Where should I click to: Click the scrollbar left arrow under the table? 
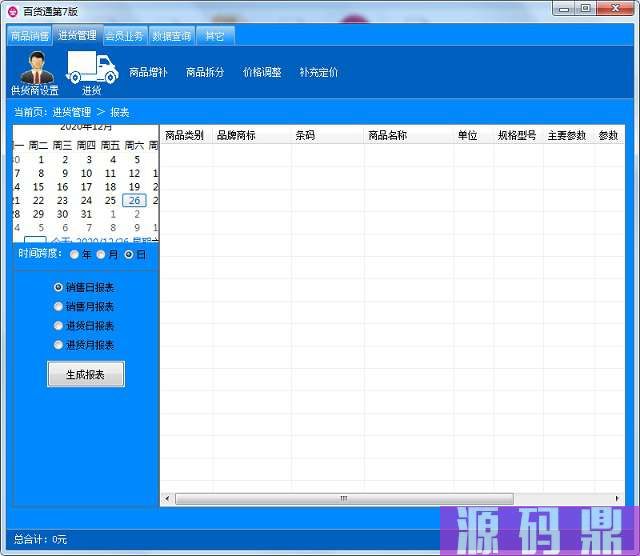pyautogui.click(x=167, y=498)
